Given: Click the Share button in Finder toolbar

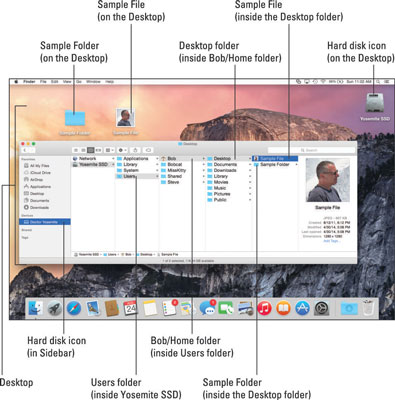Looking at the screenshot, I should (136, 150).
